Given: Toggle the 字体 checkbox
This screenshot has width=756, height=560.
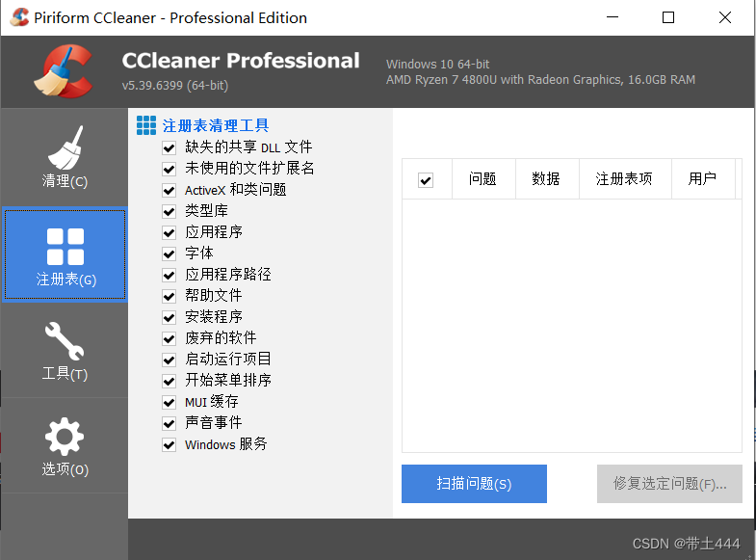Looking at the screenshot, I should click(x=169, y=253).
